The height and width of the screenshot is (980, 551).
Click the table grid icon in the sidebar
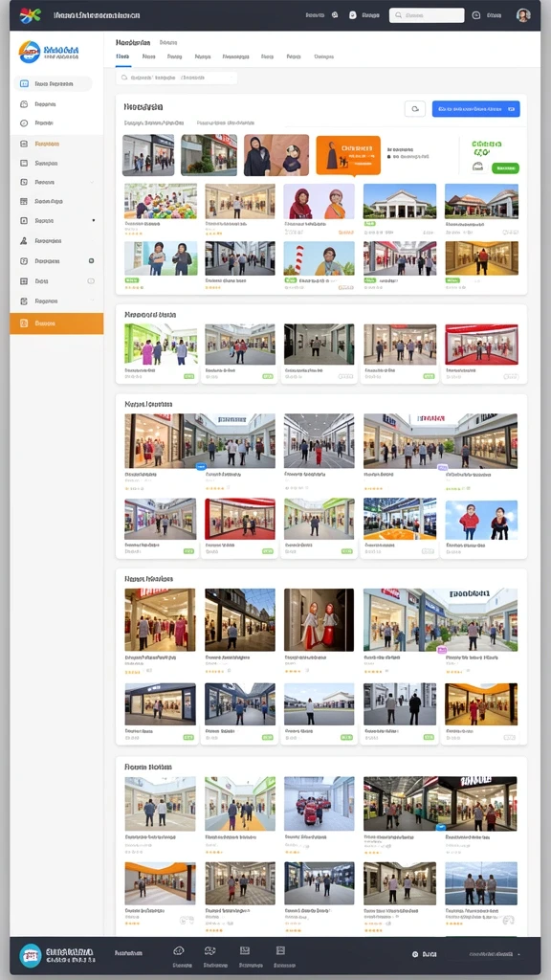[24, 201]
